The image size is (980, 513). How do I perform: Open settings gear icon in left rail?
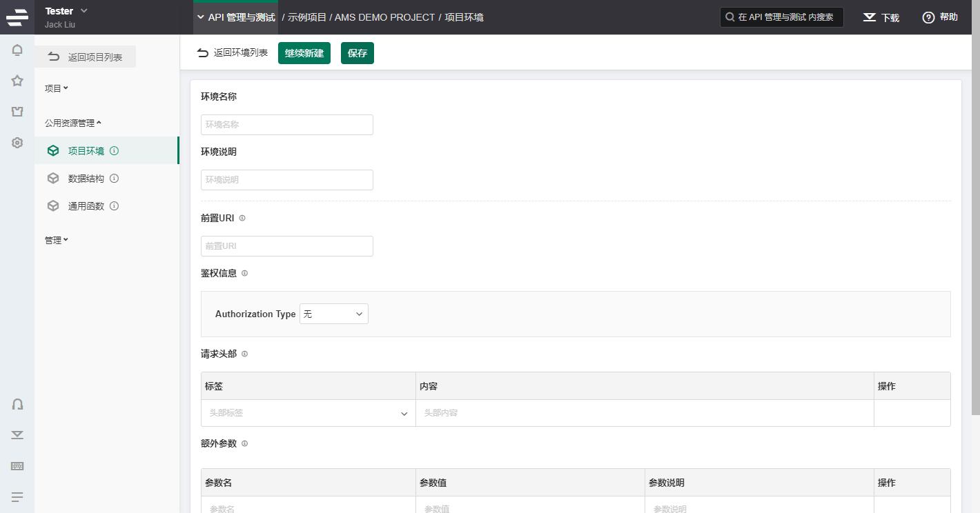[17, 143]
